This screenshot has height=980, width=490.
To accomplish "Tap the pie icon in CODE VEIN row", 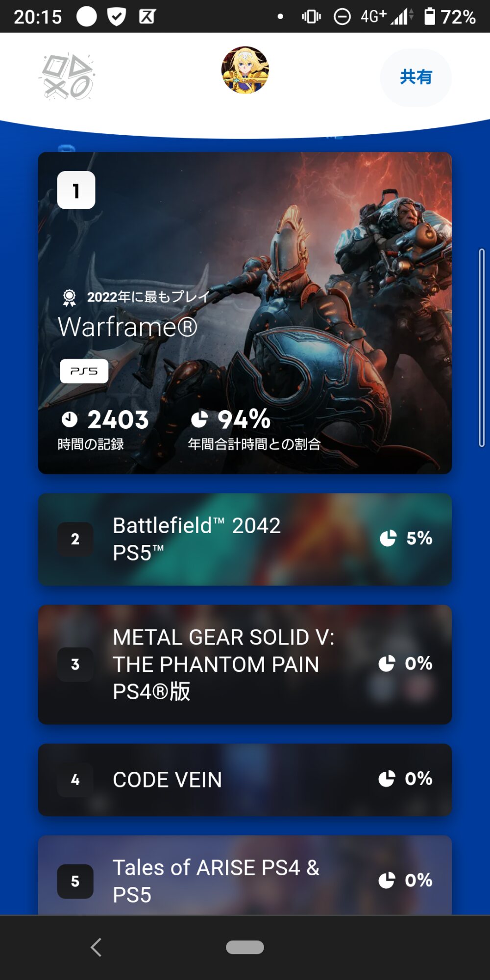I will point(387,779).
